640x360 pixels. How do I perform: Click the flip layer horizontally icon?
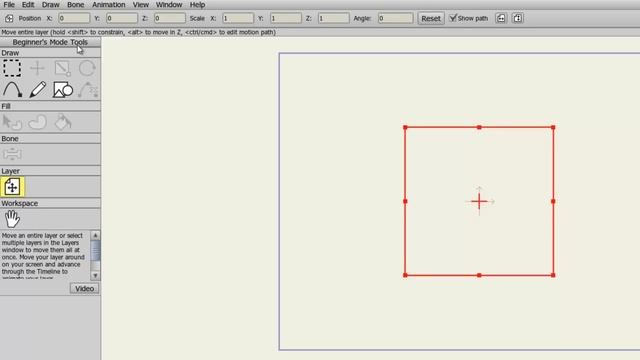pos(501,18)
